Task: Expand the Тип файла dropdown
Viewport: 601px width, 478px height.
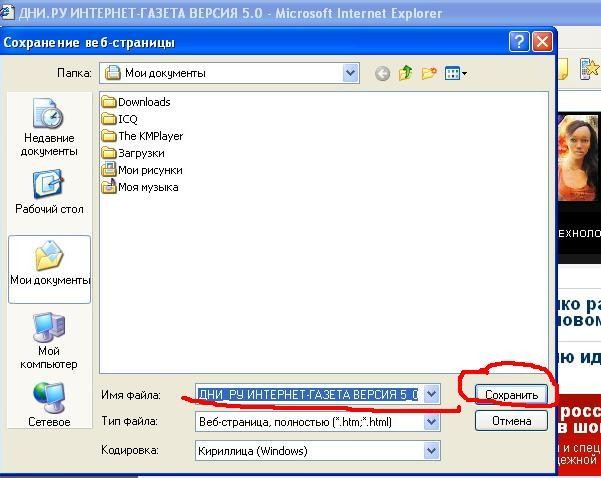Action: click(432, 422)
